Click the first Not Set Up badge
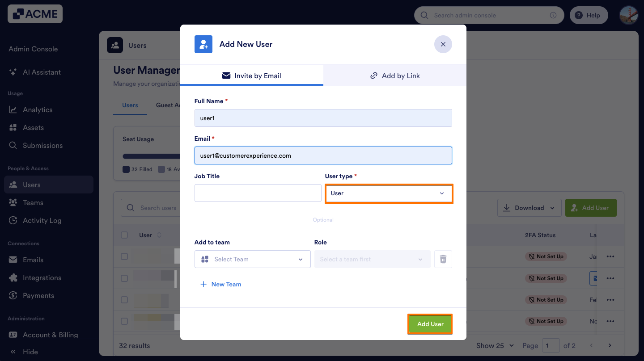 pyautogui.click(x=546, y=256)
